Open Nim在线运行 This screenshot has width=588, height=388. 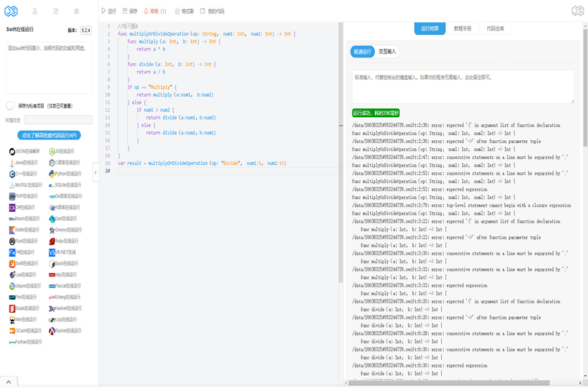(23, 320)
